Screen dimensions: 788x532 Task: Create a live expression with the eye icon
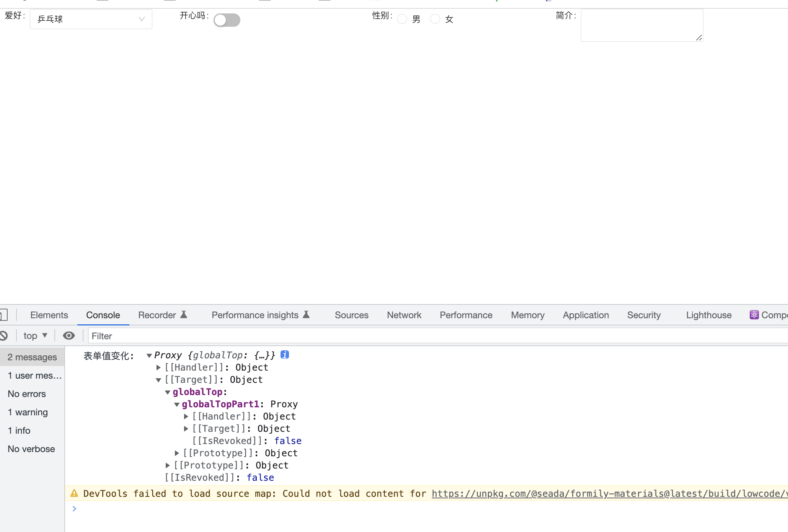click(69, 335)
